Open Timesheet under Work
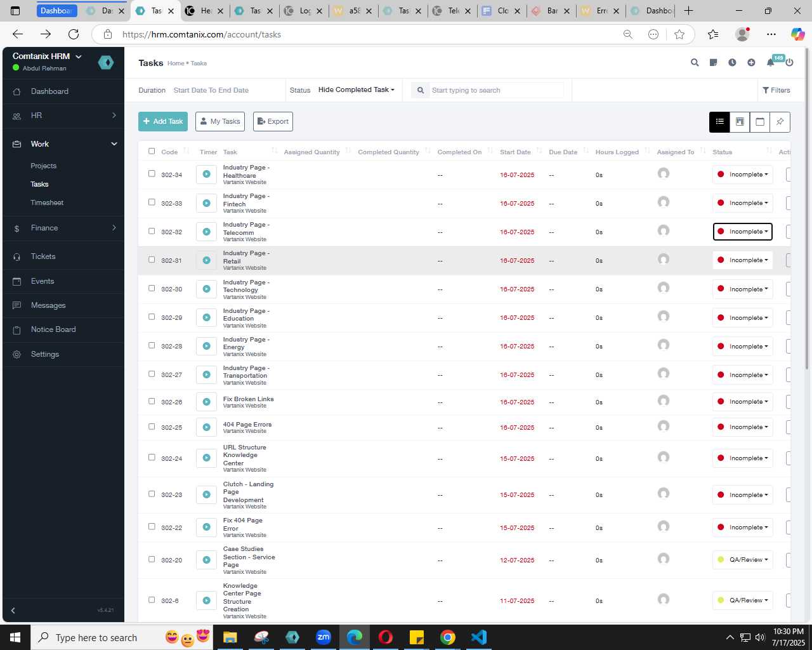The width and height of the screenshot is (812, 650). 47,202
